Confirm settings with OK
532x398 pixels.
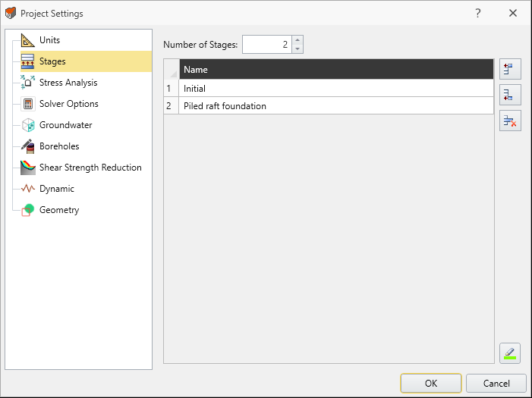[431, 383]
